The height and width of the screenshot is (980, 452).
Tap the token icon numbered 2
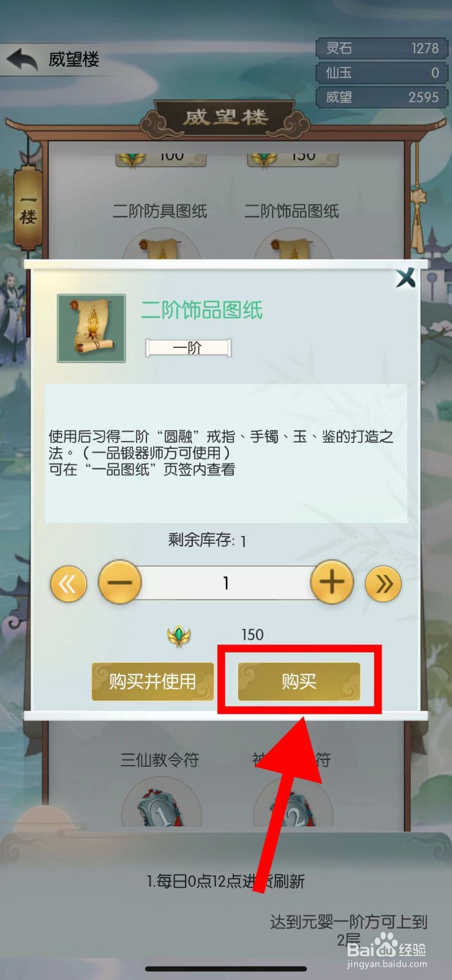point(294,812)
